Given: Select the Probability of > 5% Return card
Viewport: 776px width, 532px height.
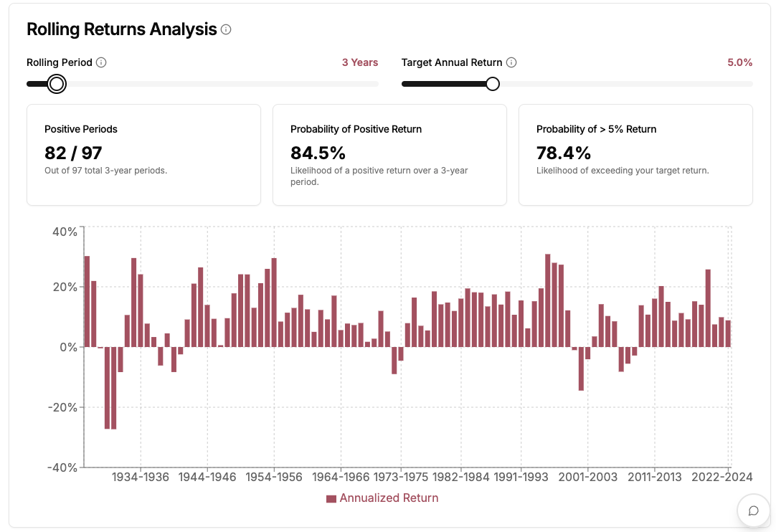Looking at the screenshot, I should pos(635,155).
